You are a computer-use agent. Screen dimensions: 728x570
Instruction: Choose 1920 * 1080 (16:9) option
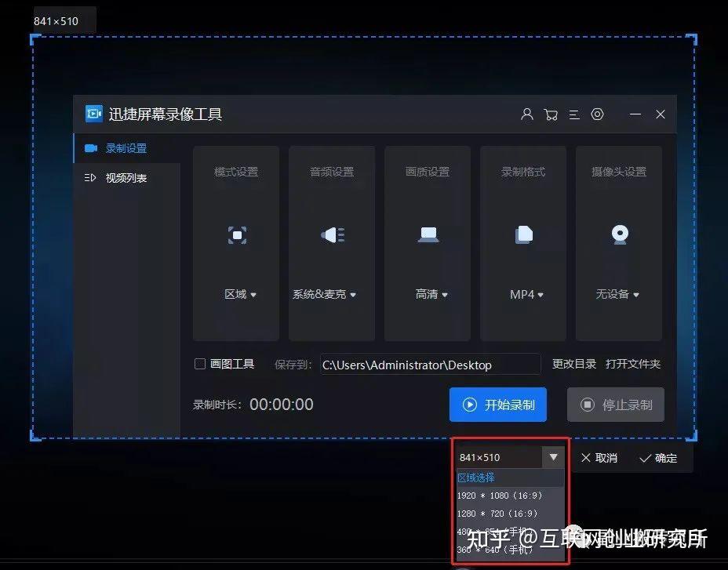(x=510, y=496)
